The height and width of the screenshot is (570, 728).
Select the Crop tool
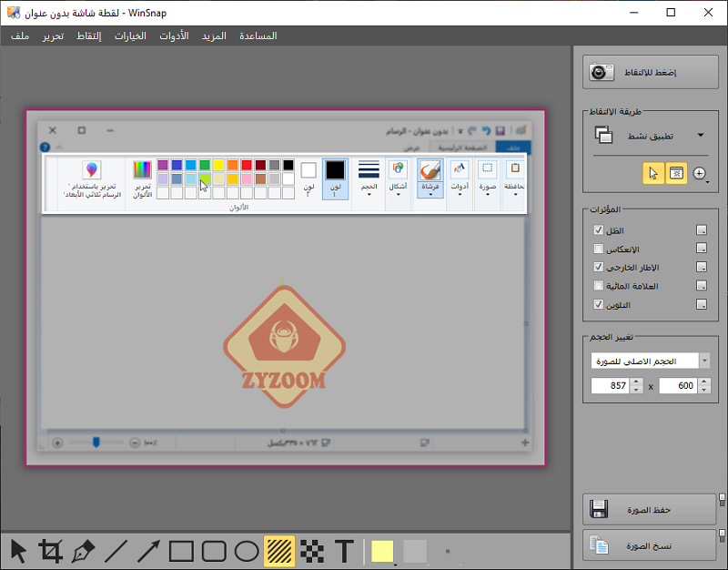[x=51, y=552]
